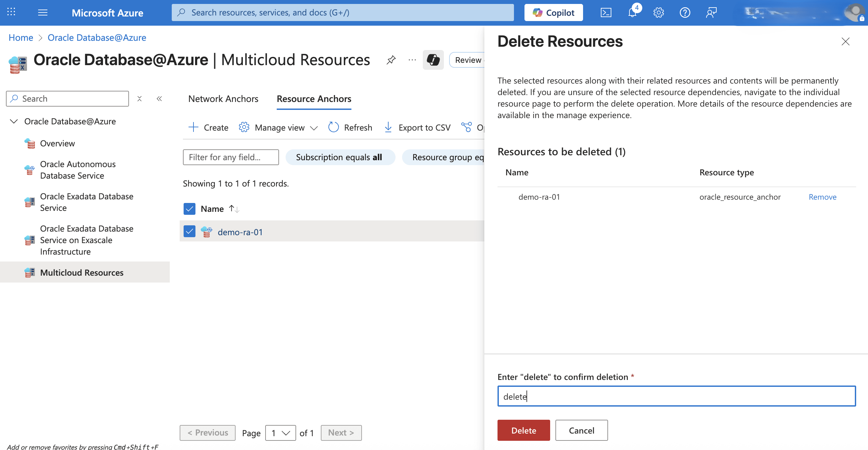The image size is (868, 450).
Task: Toggle the select-all Name header checkbox
Action: click(x=190, y=209)
